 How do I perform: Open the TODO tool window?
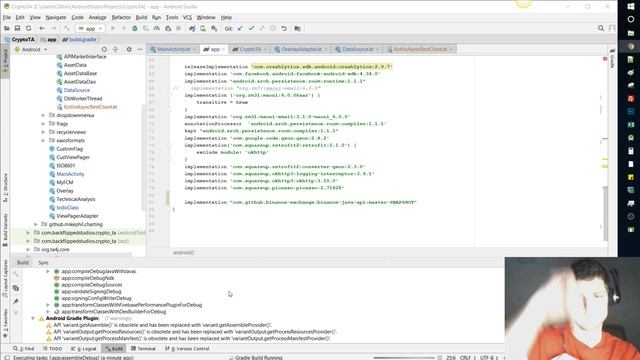pos(52,349)
